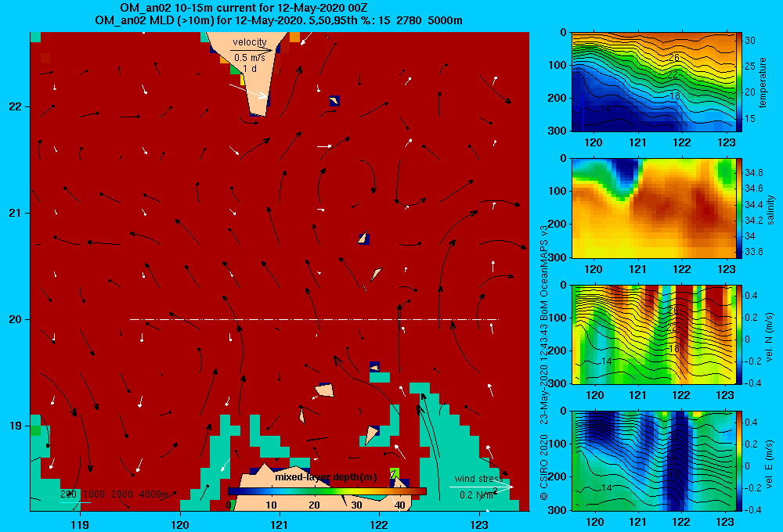Click the CSIRO BoM OceanMAPS copyright text
783x532 pixels.
pyautogui.click(x=544, y=363)
